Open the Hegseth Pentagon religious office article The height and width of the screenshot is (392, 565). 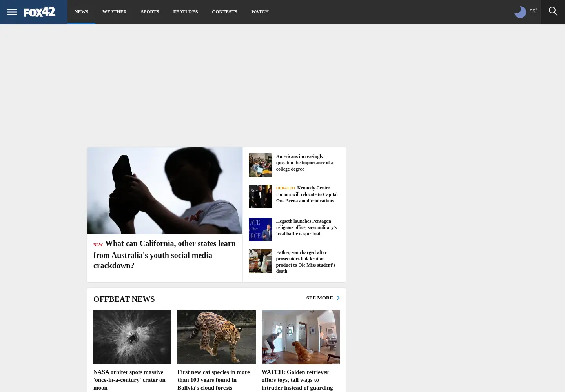pos(306,227)
